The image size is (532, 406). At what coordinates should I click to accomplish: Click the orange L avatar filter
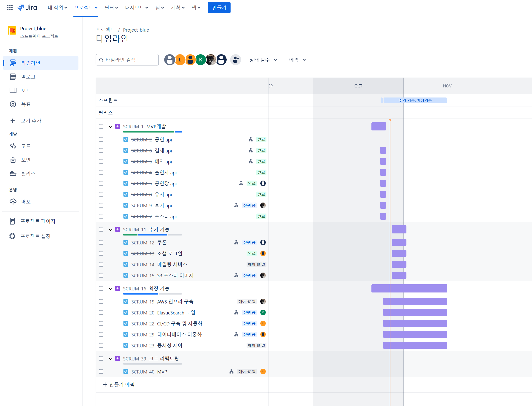[180, 60]
